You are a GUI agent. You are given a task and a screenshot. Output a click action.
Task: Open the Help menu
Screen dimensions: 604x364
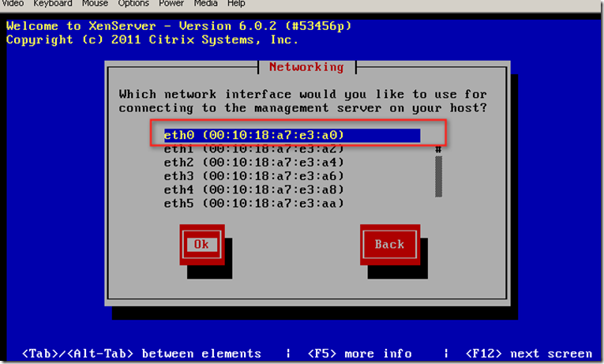tap(236, 3)
